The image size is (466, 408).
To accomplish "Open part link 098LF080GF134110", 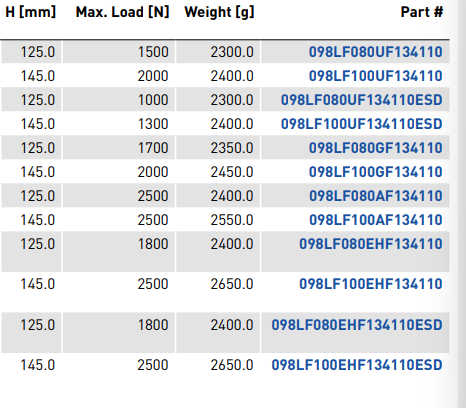I will (376, 148).
